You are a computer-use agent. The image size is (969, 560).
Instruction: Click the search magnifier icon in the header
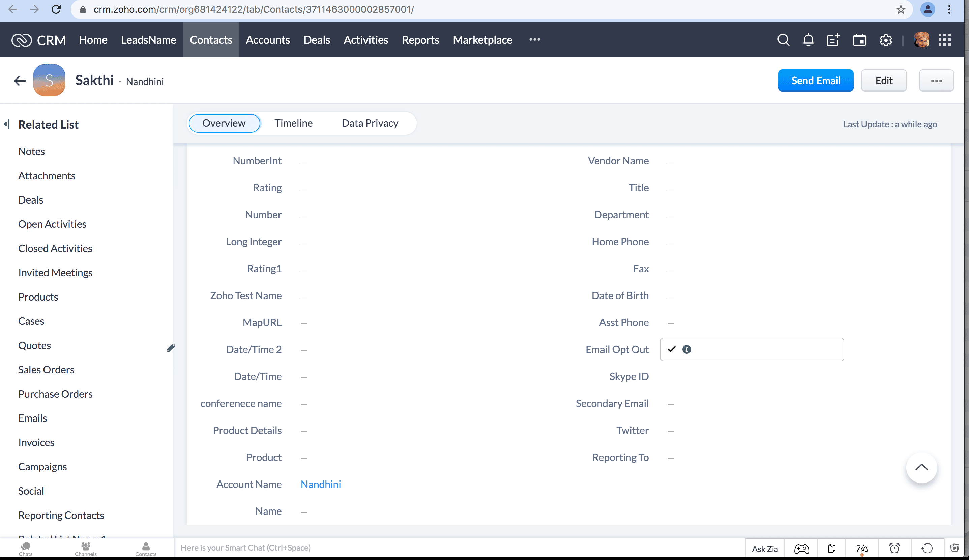(x=783, y=40)
